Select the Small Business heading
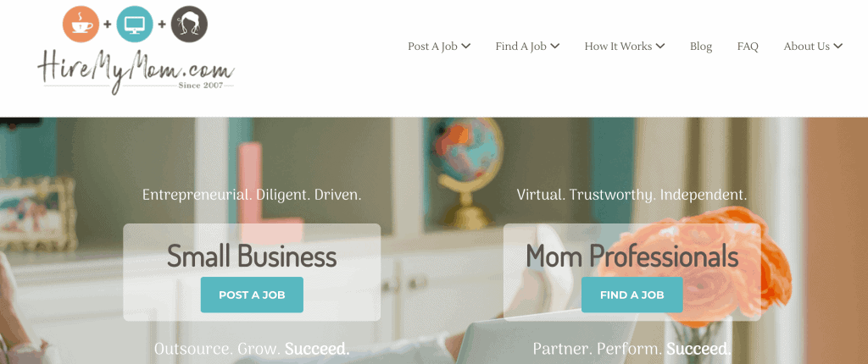This screenshot has height=364, width=868. click(x=252, y=256)
